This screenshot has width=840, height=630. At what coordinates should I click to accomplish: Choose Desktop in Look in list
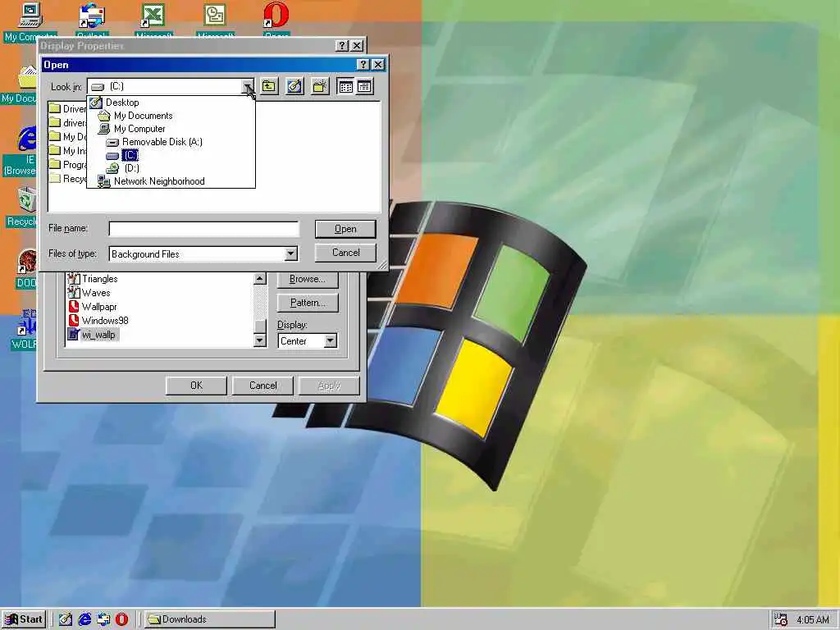[x=115, y=103]
